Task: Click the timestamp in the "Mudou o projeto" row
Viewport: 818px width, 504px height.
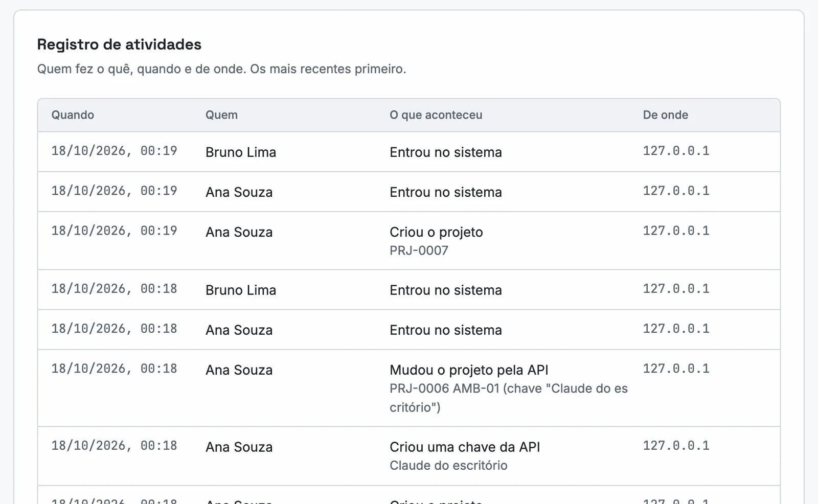Action: tap(114, 369)
